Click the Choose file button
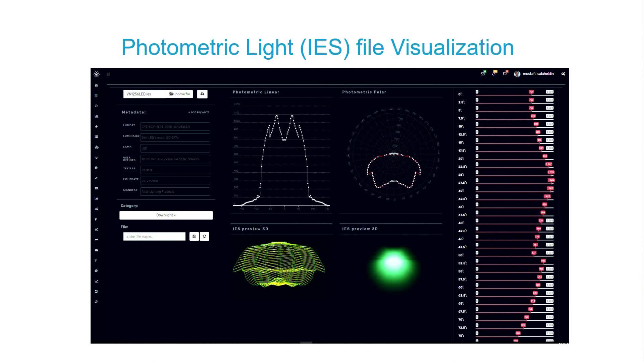The width and height of the screenshot is (644, 362). tap(179, 94)
